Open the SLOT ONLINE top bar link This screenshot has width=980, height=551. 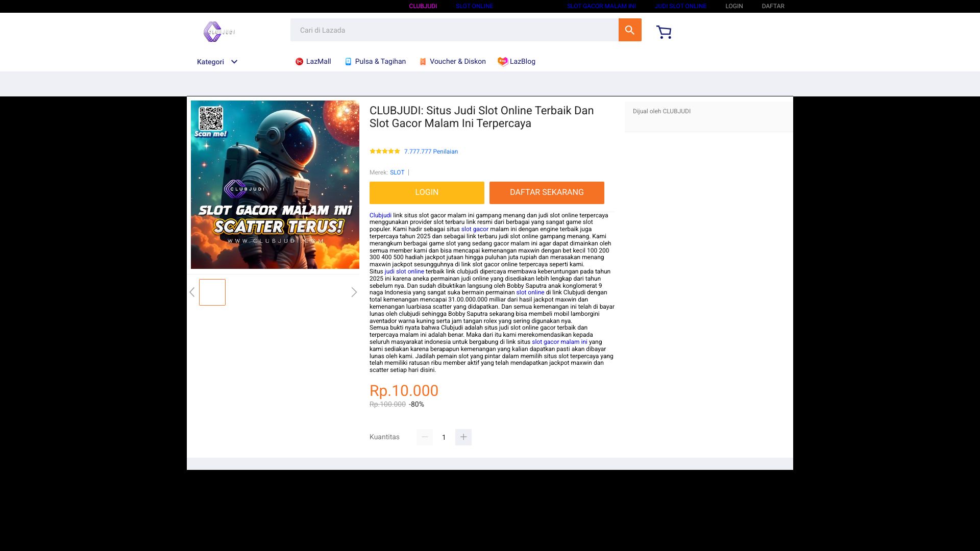(474, 6)
